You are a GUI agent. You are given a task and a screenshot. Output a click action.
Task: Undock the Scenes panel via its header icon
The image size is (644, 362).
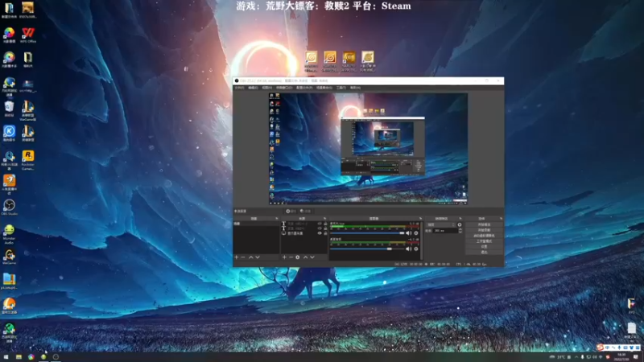click(x=276, y=218)
